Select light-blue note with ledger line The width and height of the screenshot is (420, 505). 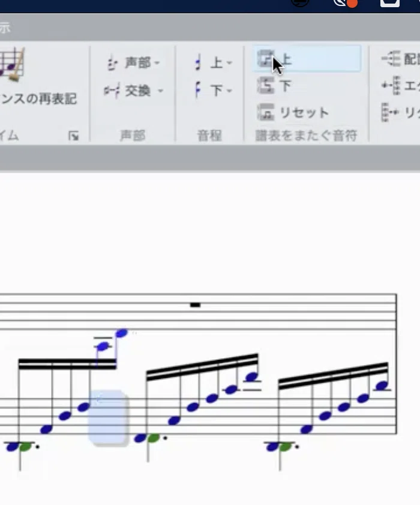(103, 346)
